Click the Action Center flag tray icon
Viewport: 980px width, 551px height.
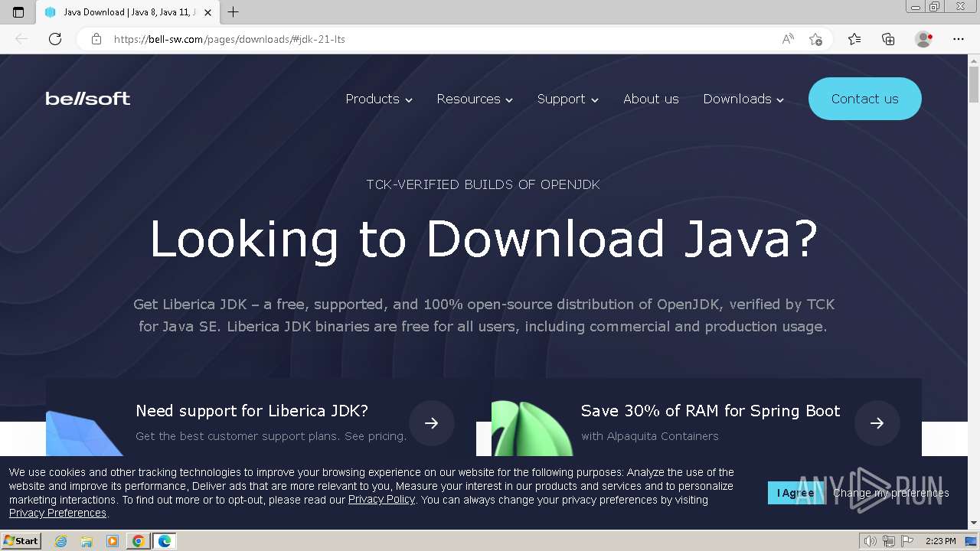tap(907, 541)
